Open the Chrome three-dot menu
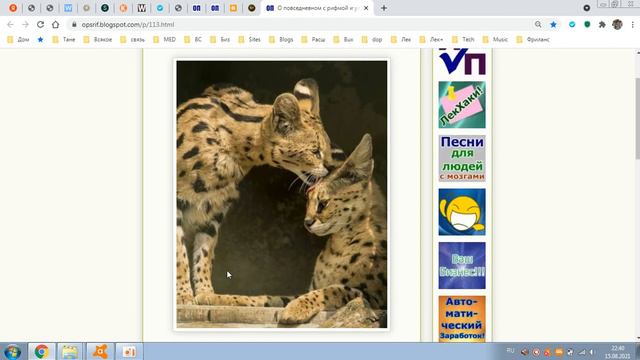The width and height of the screenshot is (640, 360). (632, 24)
